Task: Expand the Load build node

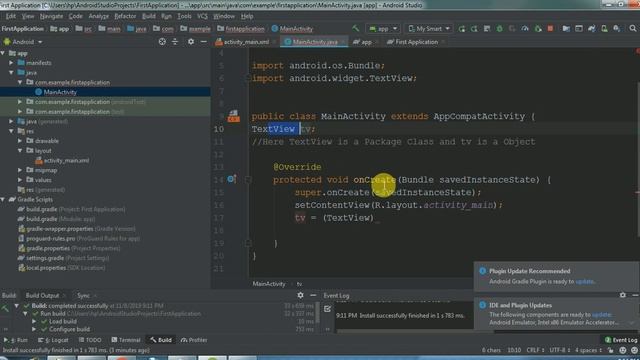Action: [x=34, y=321]
